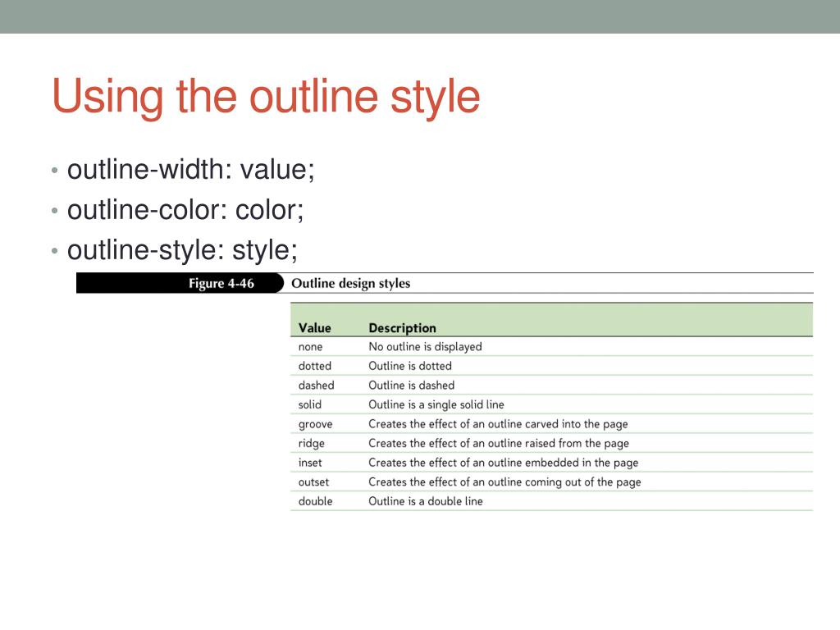Image resolution: width=840 pixels, height=630 pixels.
Task: Select the 'raised from the page' description
Action: coord(499,444)
